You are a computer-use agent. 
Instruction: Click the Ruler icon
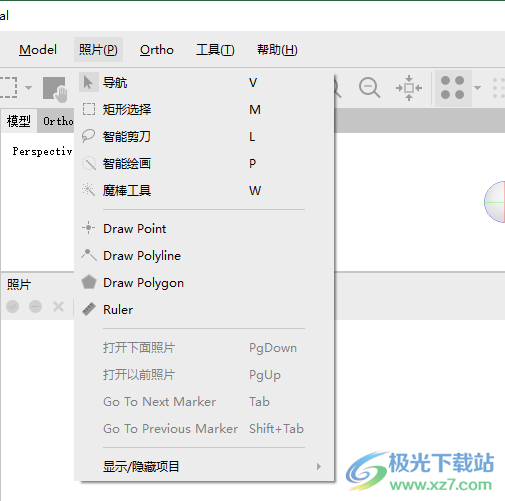(x=89, y=309)
